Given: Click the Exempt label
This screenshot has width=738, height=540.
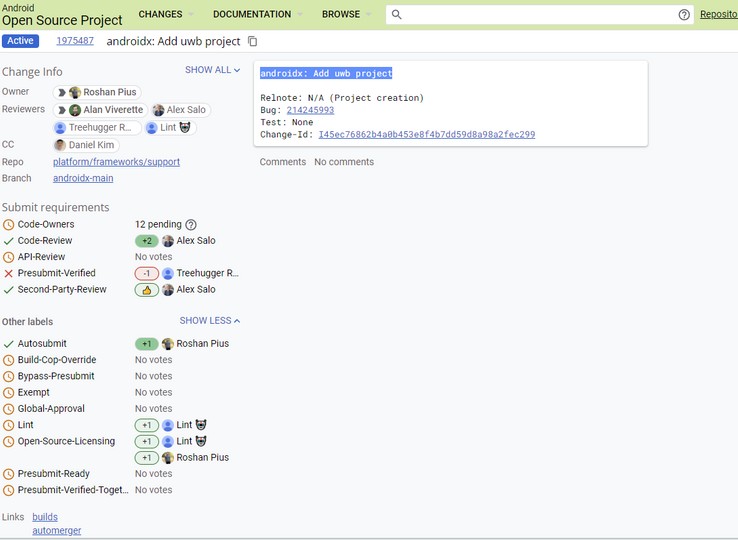Looking at the screenshot, I should click(33, 393).
